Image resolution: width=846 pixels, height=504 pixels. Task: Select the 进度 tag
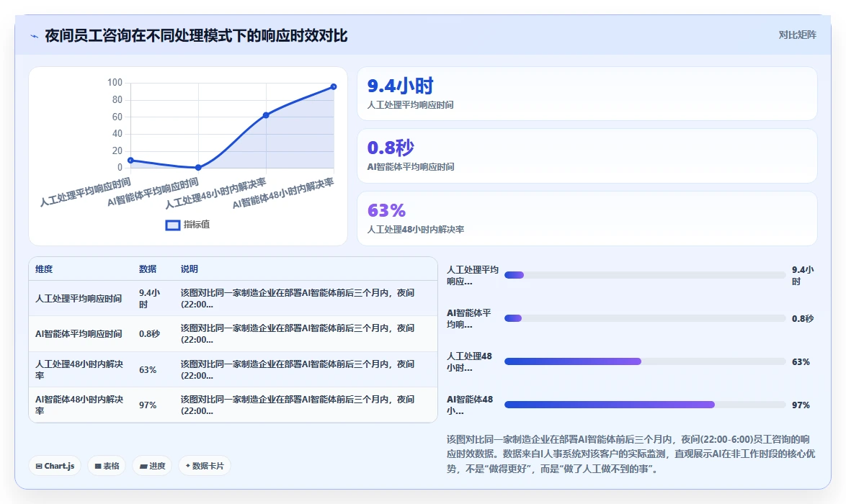[152, 466]
